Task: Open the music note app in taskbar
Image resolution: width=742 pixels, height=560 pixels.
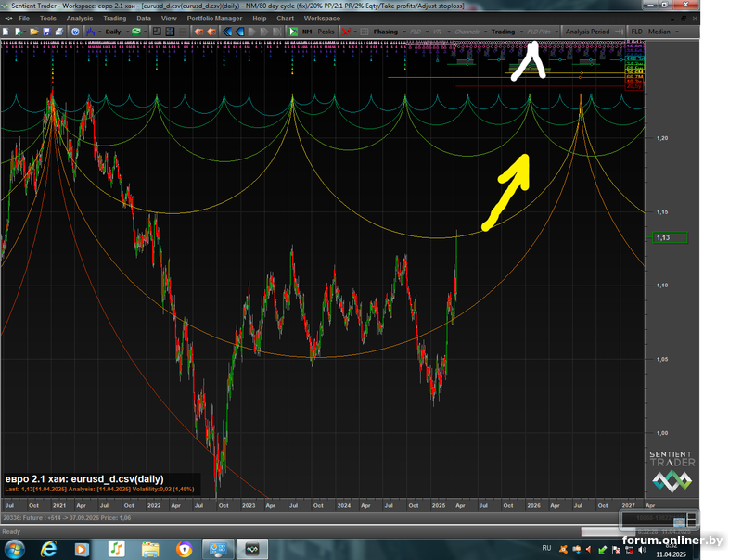Action: point(116,550)
